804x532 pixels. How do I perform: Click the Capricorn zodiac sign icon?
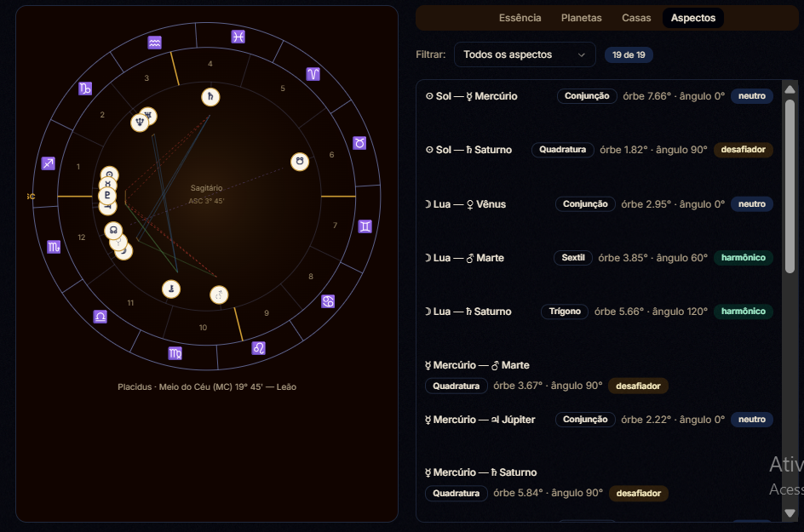click(x=85, y=89)
